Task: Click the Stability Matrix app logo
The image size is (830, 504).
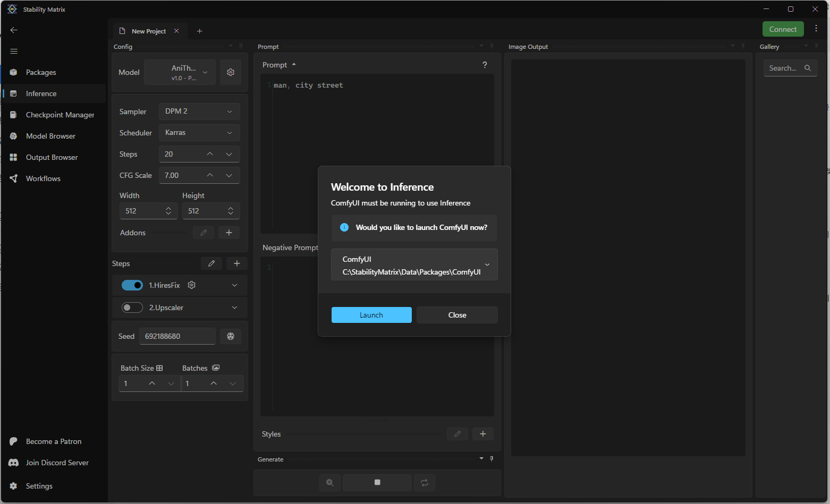Action: 12,9
